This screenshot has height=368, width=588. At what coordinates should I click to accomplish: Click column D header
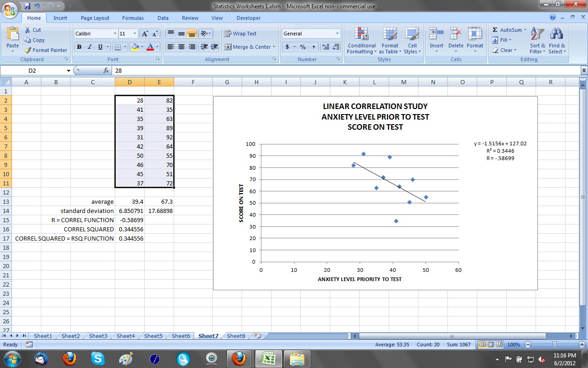(130, 82)
